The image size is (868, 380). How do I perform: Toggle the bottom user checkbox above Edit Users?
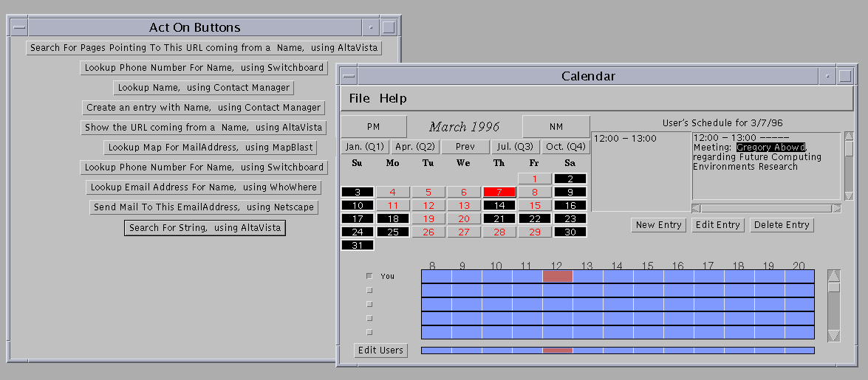point(369,332)
